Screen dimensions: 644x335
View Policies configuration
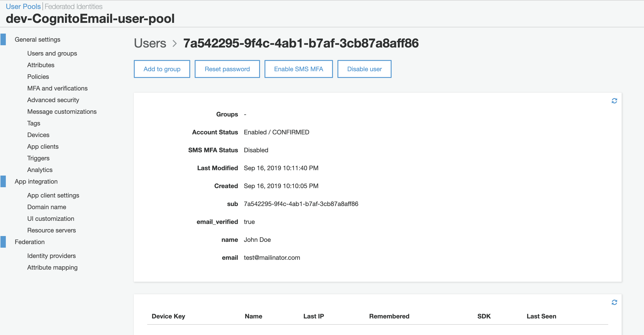38,77
